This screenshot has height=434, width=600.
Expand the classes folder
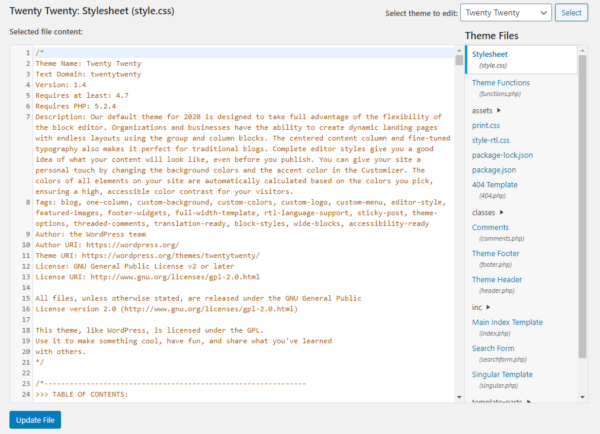click(x=488, y=213)
